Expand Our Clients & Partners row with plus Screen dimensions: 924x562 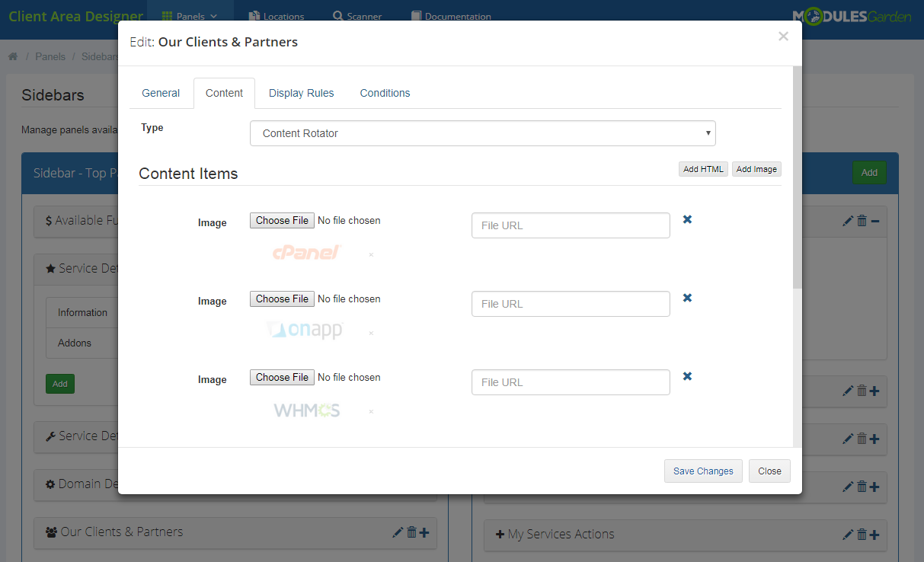pyautogui.click(x=424, y=532)
